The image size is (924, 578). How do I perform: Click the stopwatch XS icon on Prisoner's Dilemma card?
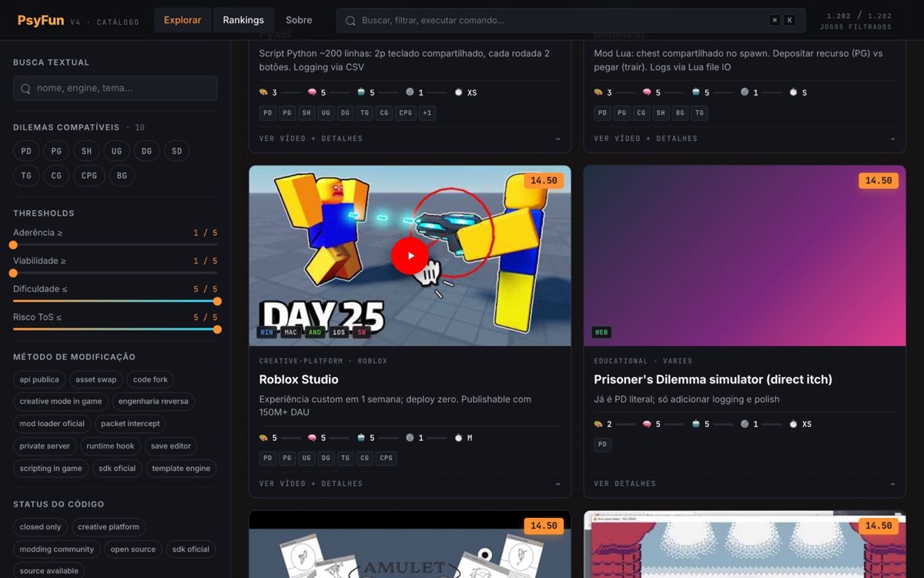793,424
